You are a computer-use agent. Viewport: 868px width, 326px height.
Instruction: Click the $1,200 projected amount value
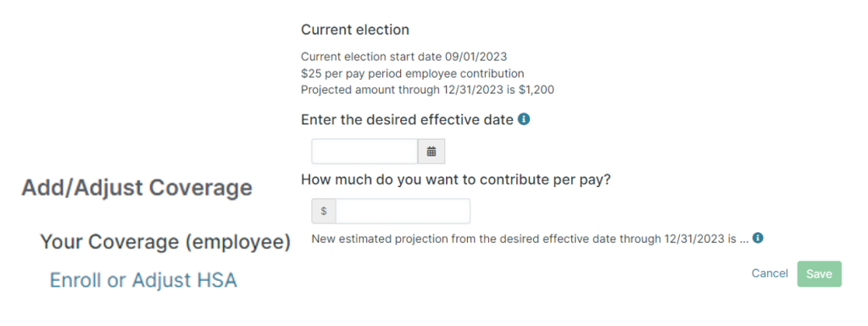tap(537, 90)
